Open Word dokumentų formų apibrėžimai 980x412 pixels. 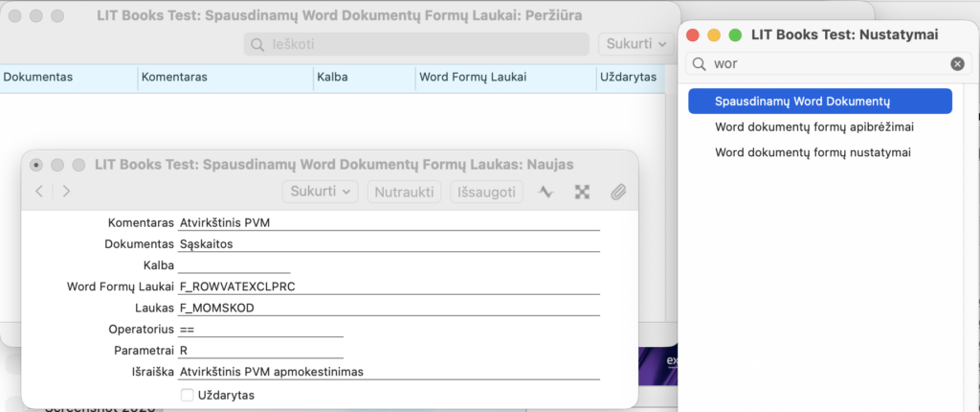[x=814, y=127]
